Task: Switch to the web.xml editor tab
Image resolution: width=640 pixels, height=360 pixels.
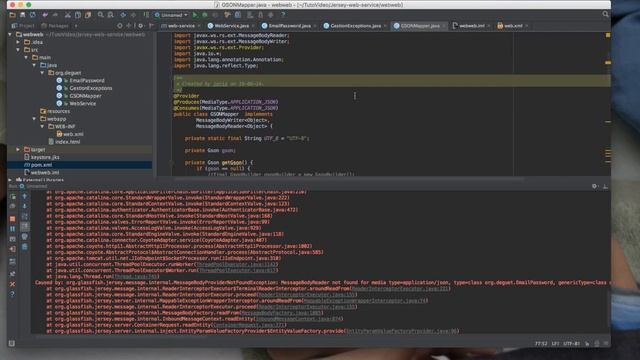Action: pos(513,26)
